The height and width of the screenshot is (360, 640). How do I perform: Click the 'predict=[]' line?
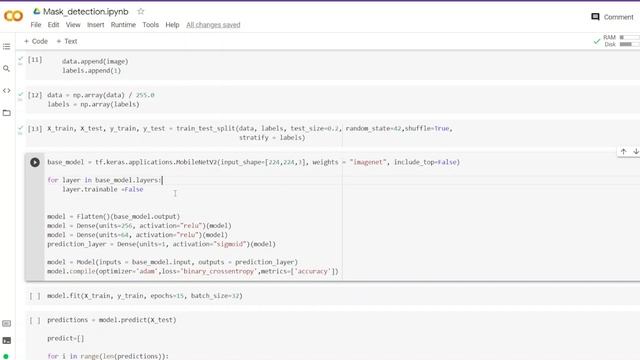[66, 338]
